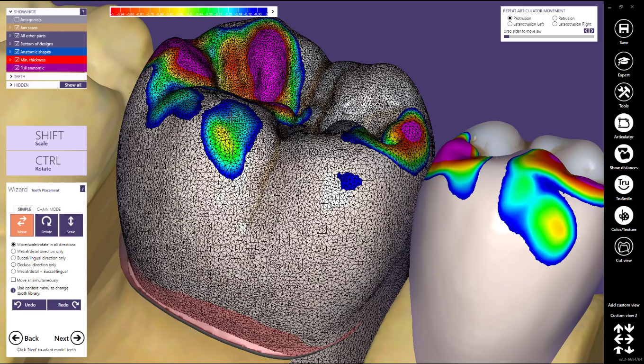Uncheck the All other parts checkbox
Image resolution: width=644 pixels, height=364 pixels.
[17, 36]
